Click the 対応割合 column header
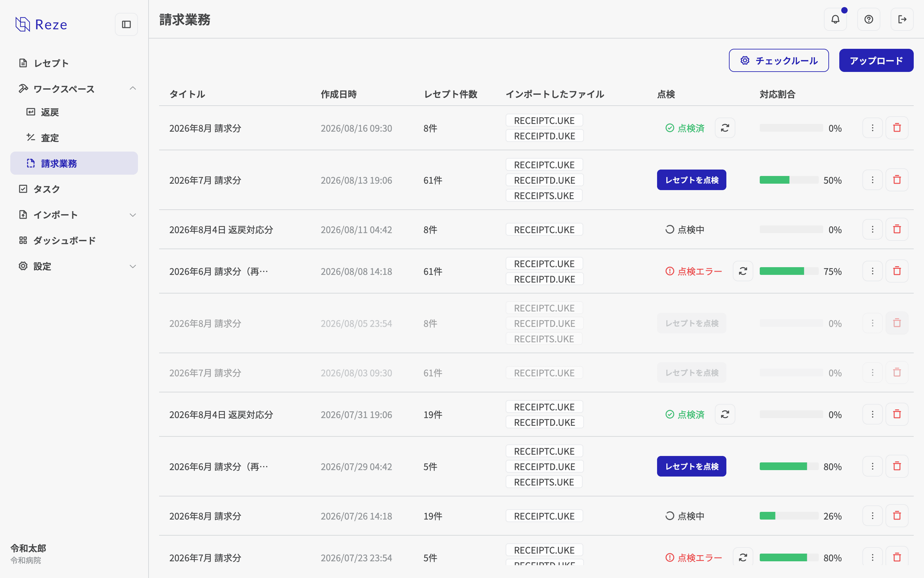This screenshot has width=924, height=578. [x=777, y=94]
